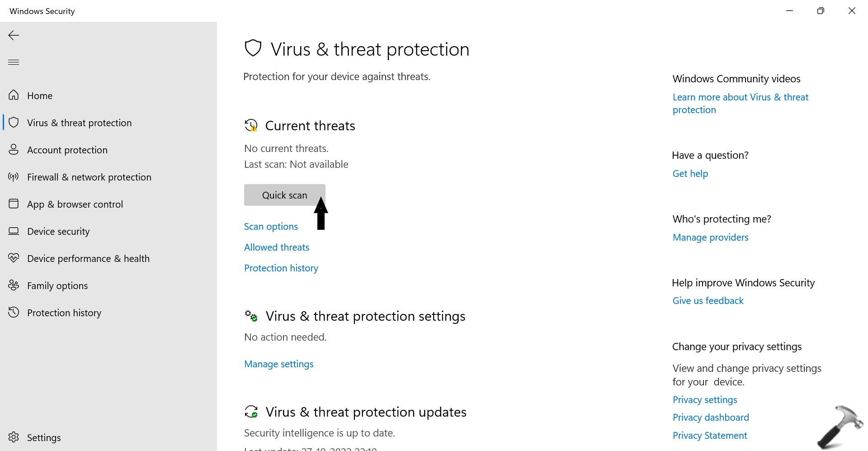The image size is (868, 451).
Task: Click Give us feedback link
Action: point(708,301)
